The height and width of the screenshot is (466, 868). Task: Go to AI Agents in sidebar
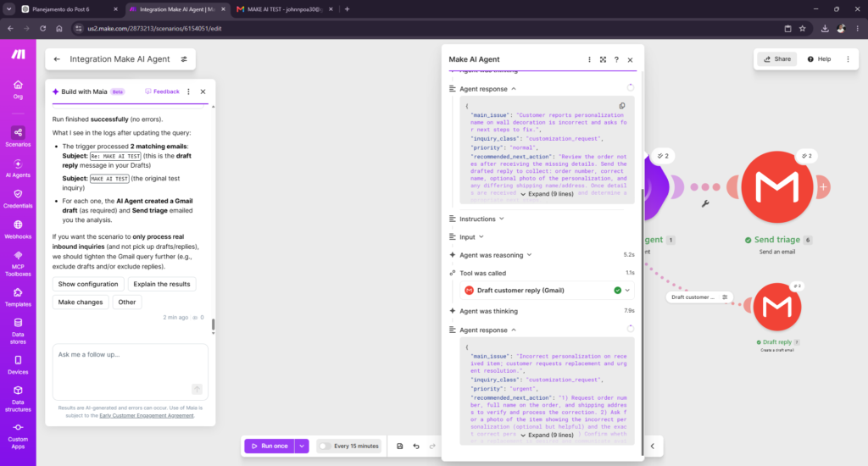coord(18,169)
